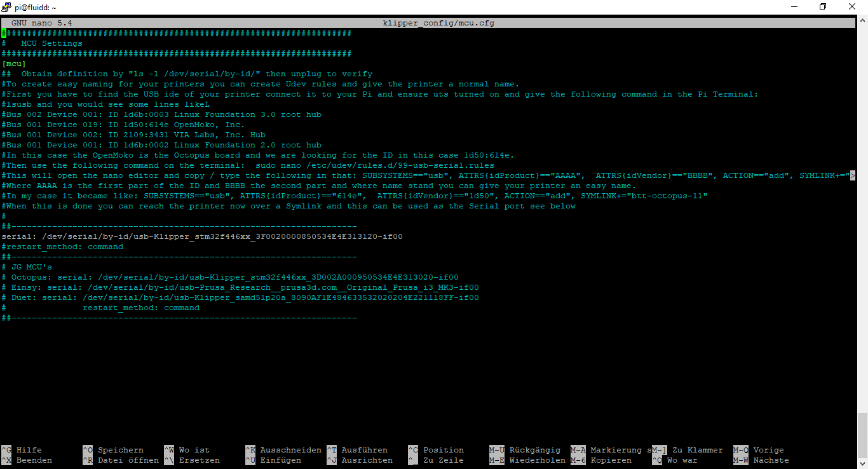The image size is (868, 469).
Task: Click the '#restart_method: command' line
Action: click(62, 247)
